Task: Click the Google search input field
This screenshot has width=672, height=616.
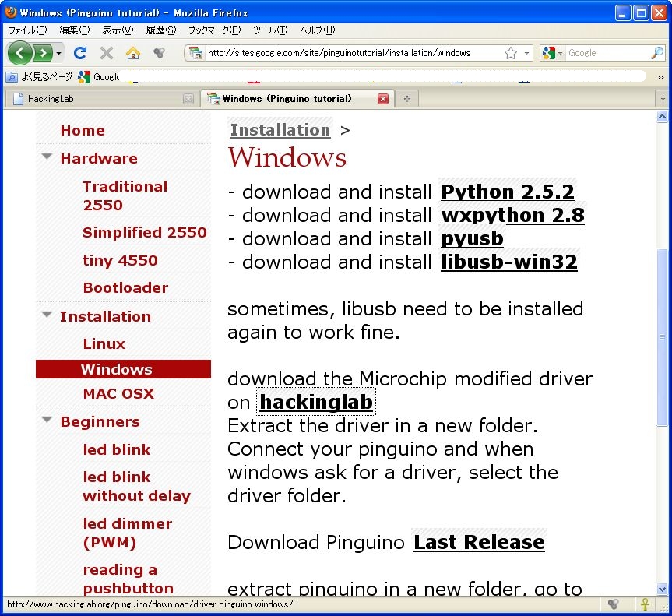Action: click(607, 53)
